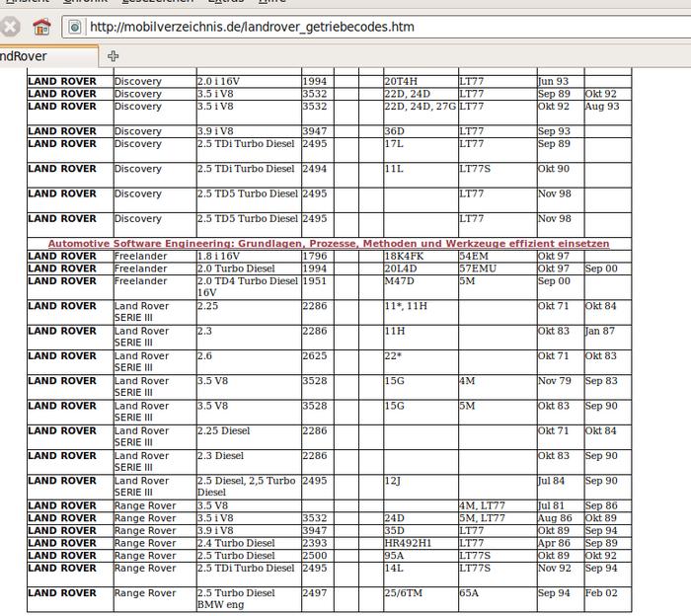Screen dimensions: 691x616
Task: Click the date 'Aug 93'
Action: pyautogui.click(x=602, y=107)
